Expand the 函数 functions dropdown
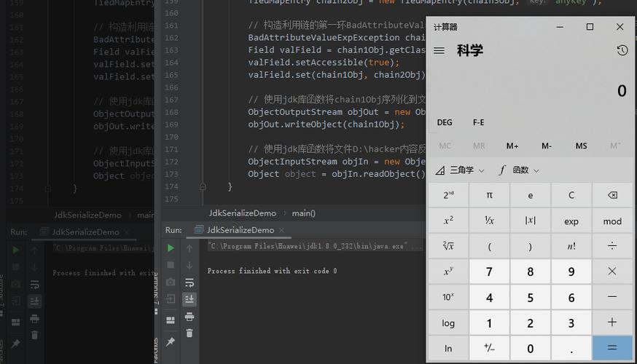Screen dimensions: 637x364 pos(519,170)
